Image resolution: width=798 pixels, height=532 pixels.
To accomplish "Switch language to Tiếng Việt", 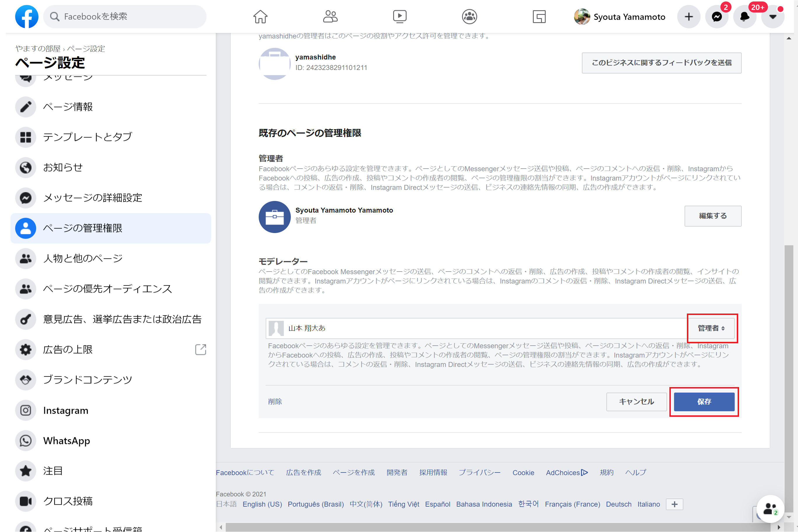I will 404,505.
